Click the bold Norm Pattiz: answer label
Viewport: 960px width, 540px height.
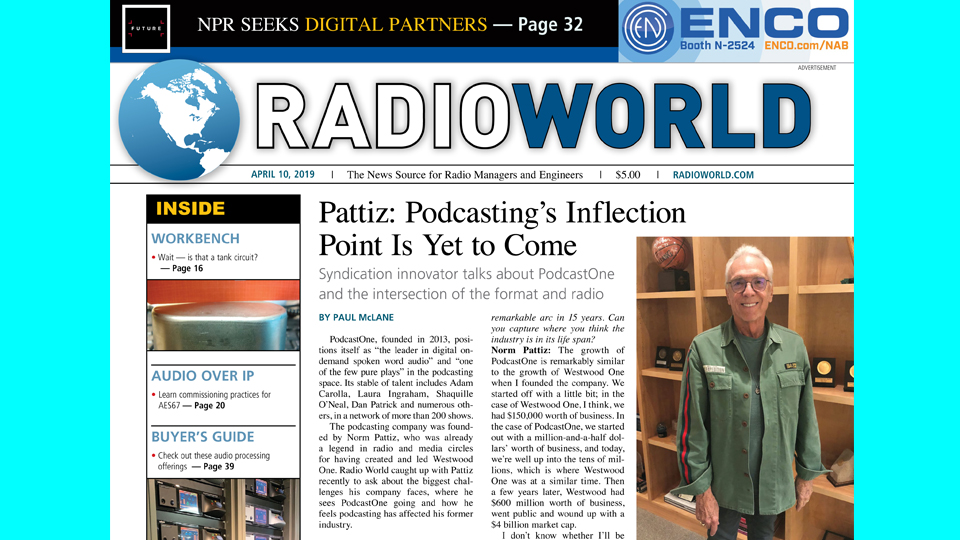click(x=520, y=350)
